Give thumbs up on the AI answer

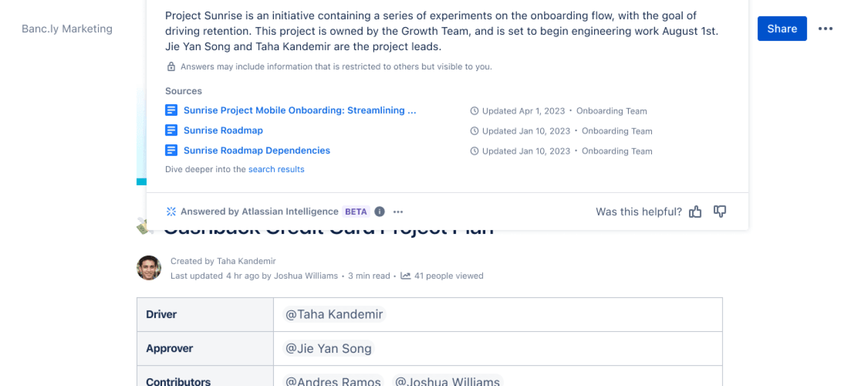click(696, 211)
